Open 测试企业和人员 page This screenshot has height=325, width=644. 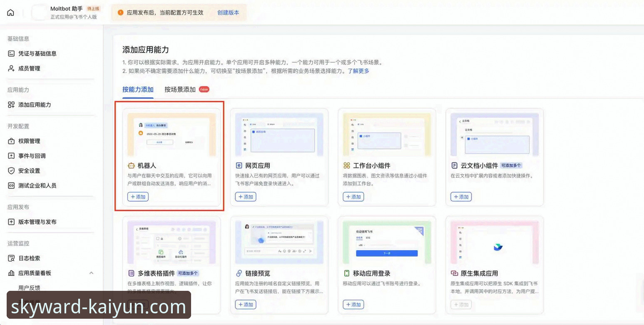point(37,185)
